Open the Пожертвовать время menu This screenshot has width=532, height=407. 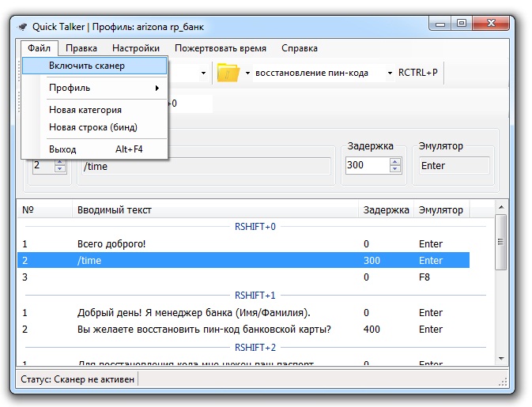coord(221,48)
